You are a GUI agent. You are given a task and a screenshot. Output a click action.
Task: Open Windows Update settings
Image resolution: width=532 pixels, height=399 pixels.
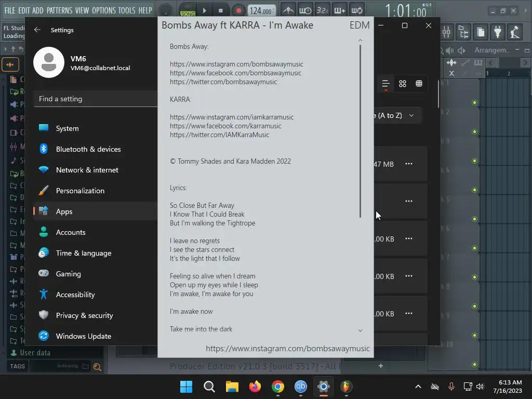pos(95,336)
